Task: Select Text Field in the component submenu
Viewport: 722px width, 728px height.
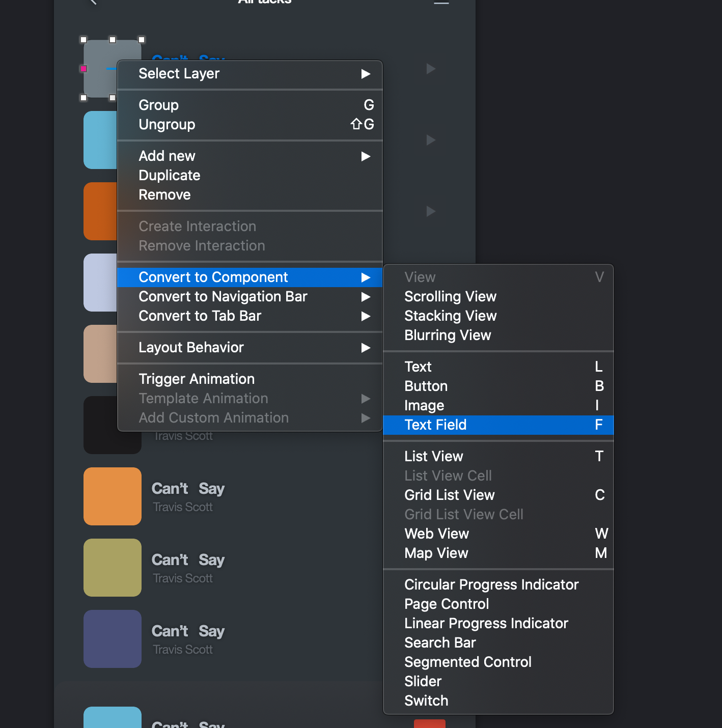Action: 435,425
